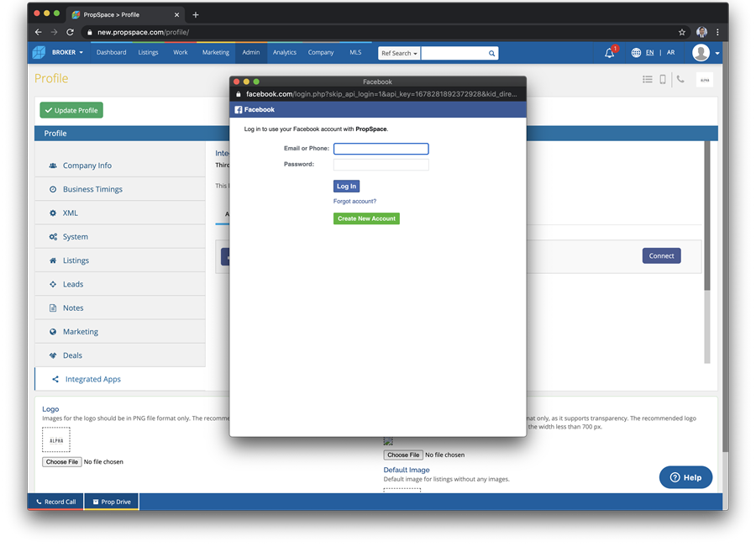Select Business Timings in sidebar

click(120, 189)
